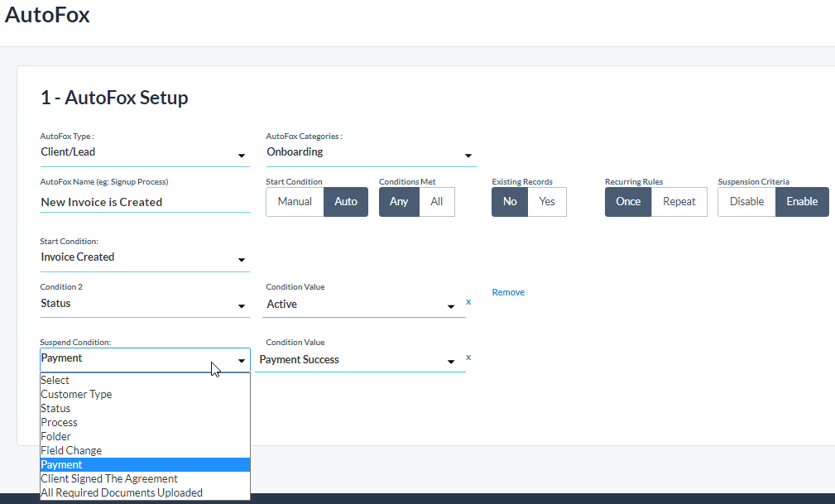Open the Active condition value dropdown
Image resolution: width=835 pixels, height=504 pixels.
coord(361,305)
